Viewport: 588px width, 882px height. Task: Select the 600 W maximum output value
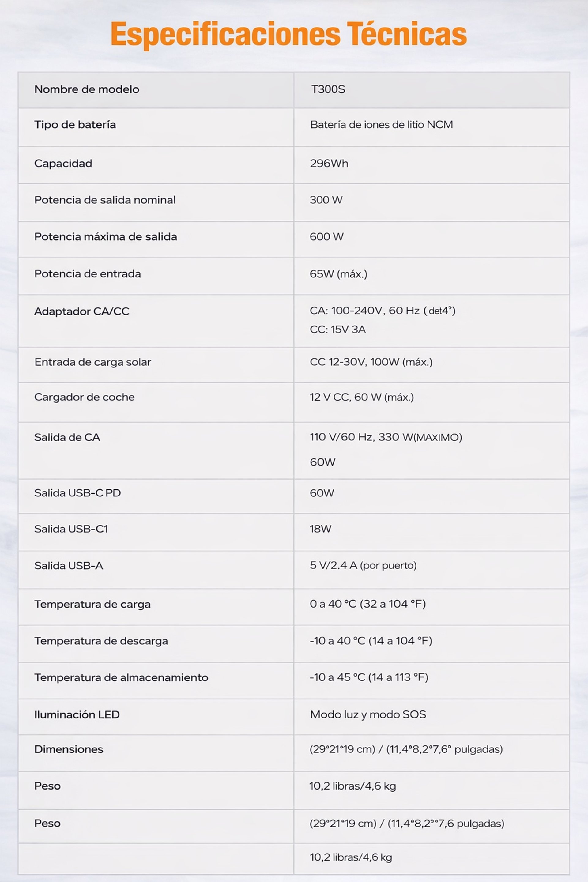point(326,237)
